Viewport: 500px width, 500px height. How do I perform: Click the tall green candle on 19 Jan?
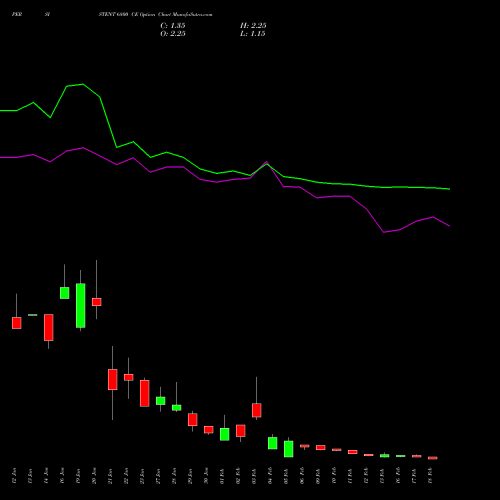coord(81,306)
